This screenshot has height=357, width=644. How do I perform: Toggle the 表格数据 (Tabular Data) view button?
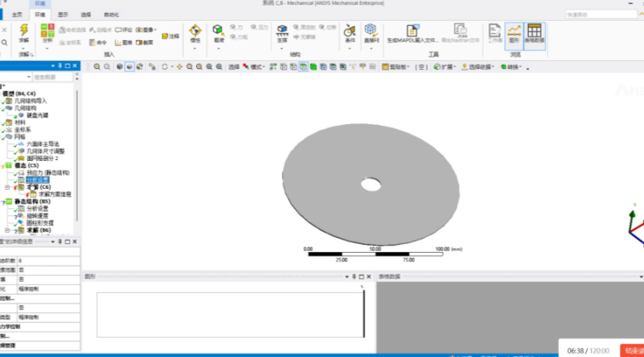[534, 33]
